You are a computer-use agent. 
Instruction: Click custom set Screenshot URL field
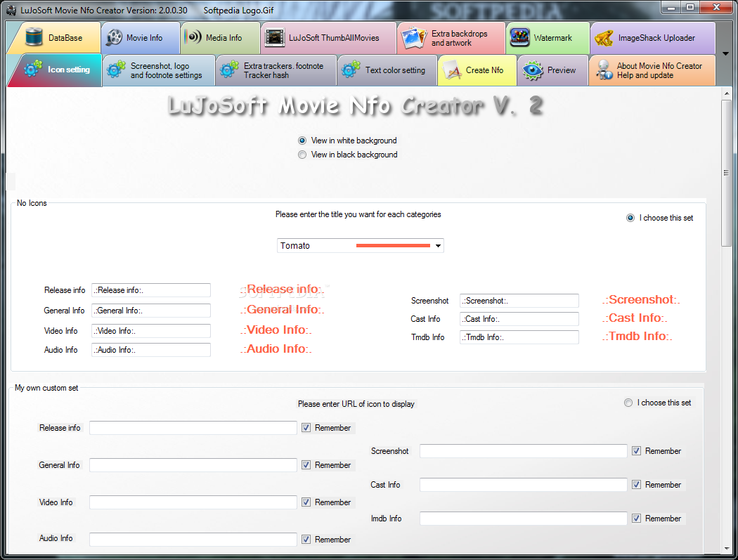[524, 451]
